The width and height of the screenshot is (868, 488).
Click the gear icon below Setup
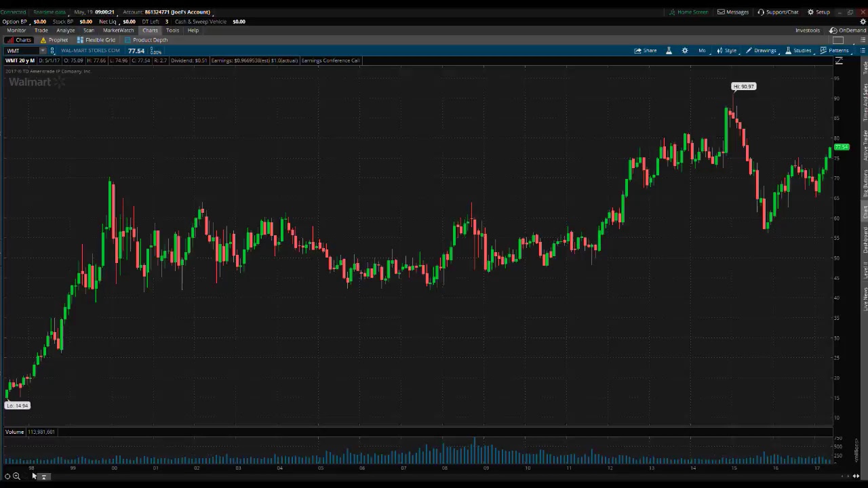pos(863,22)
